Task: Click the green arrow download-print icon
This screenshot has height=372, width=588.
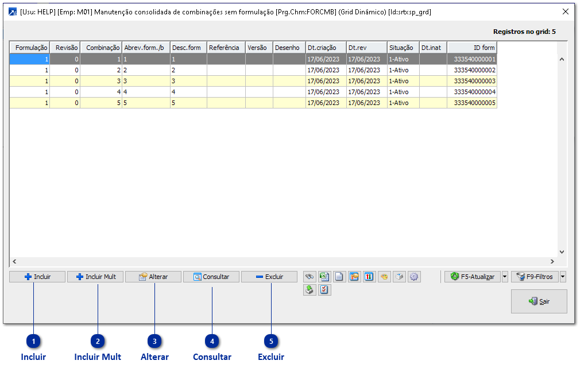Action: tap(310, 290)
